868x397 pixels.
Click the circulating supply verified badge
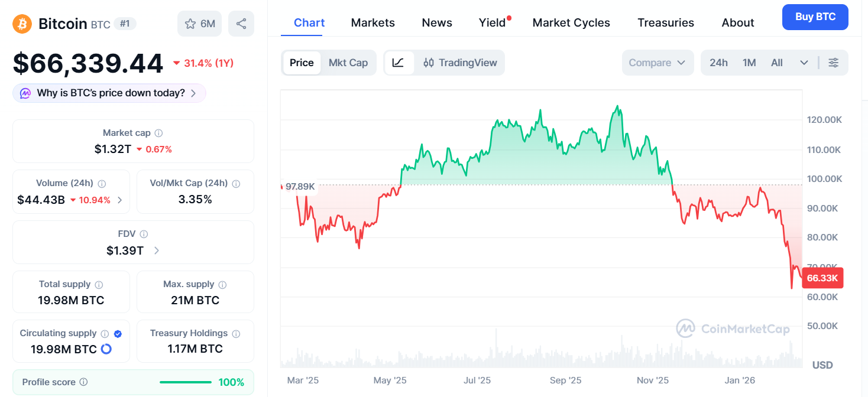tap(118, 334)
